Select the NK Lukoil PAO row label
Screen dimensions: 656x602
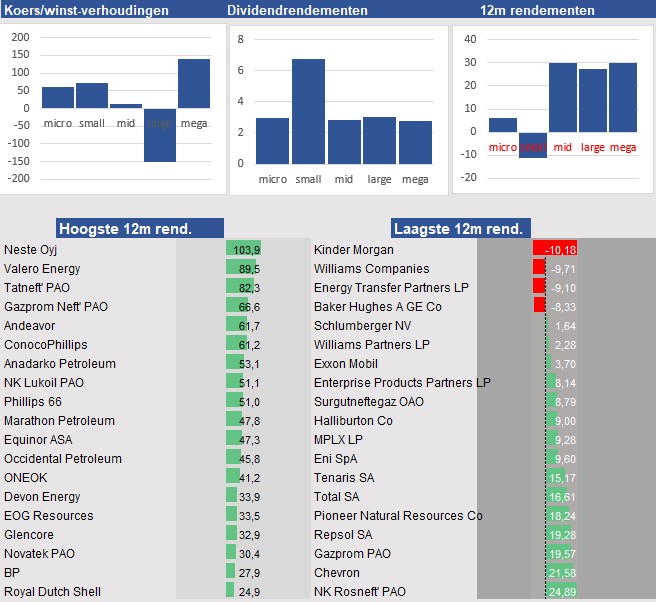[x=44, y=383]
